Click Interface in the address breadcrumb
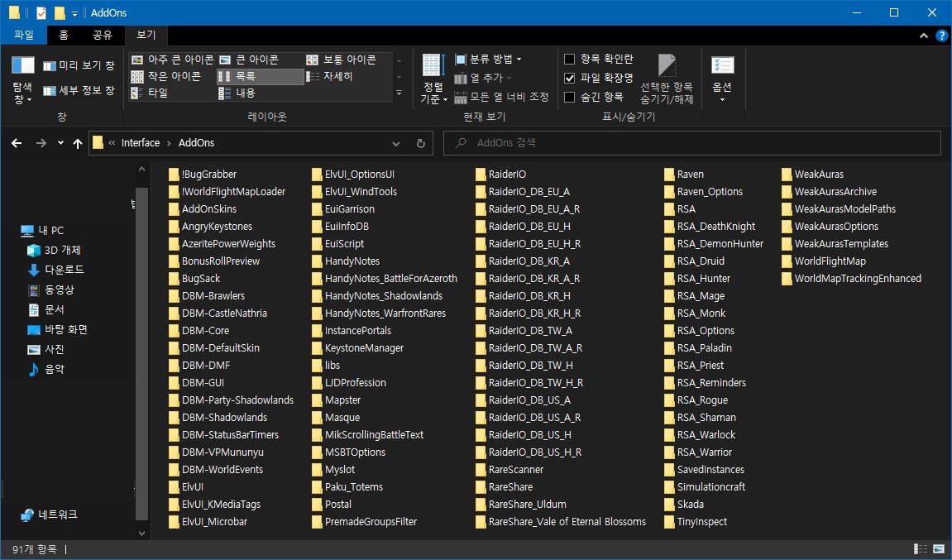The height and width of the screenshot is (560, 952). click(x=141, y=143)
